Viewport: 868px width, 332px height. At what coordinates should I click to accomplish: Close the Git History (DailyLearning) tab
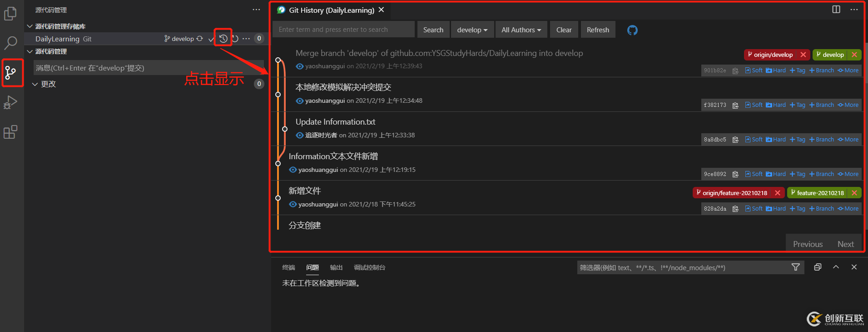tap(381, 10)
